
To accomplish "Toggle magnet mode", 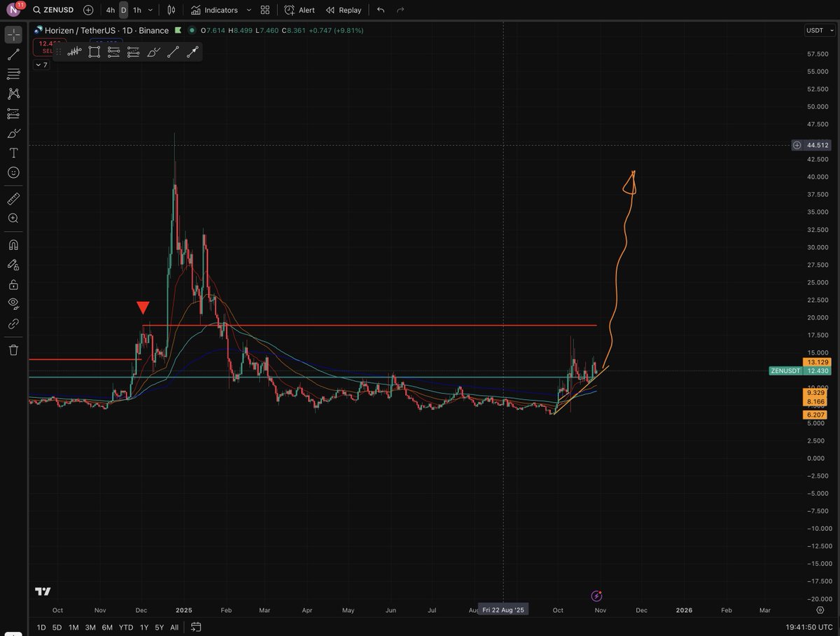I will [x=13, y=245].
